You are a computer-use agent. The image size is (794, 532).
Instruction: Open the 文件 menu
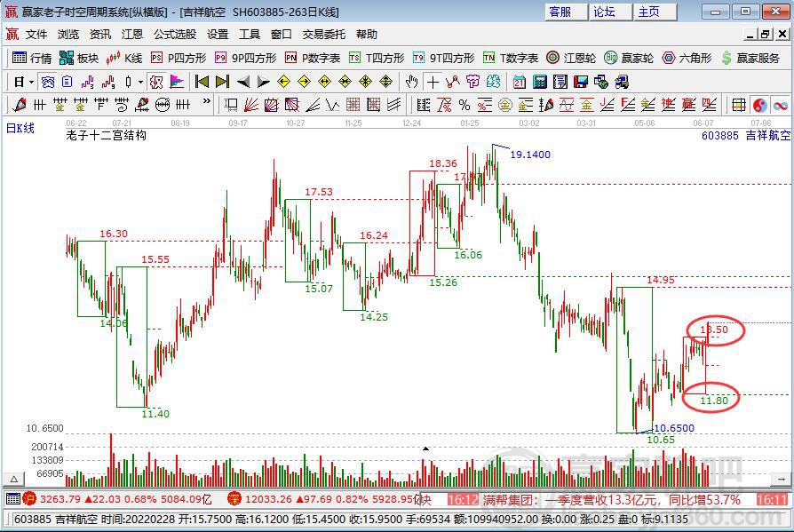36,35
